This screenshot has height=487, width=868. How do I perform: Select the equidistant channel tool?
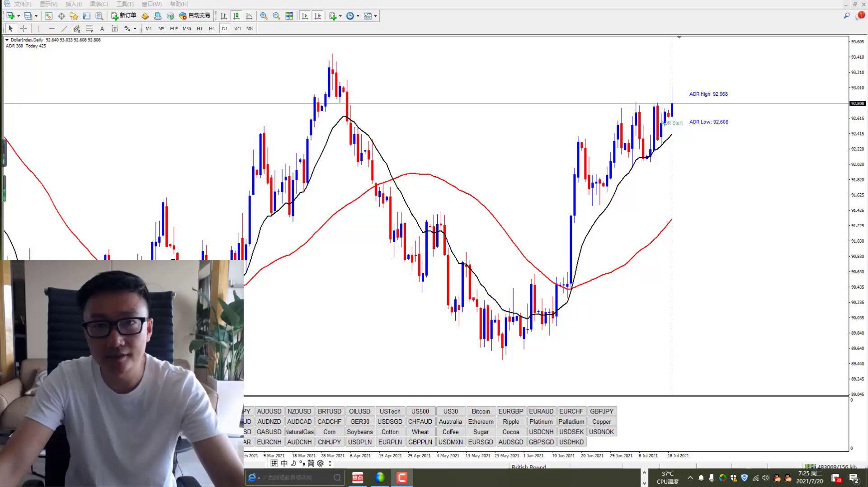click(x=77, y=28)
